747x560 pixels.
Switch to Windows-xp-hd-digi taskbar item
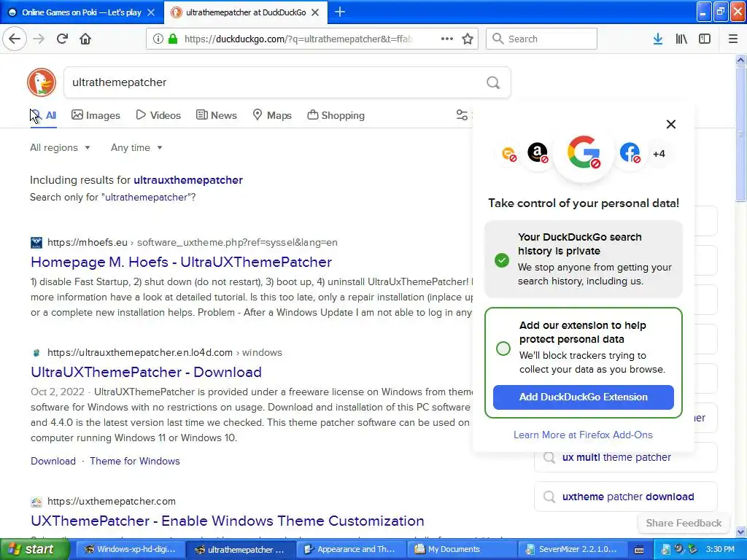coord(130,549)
